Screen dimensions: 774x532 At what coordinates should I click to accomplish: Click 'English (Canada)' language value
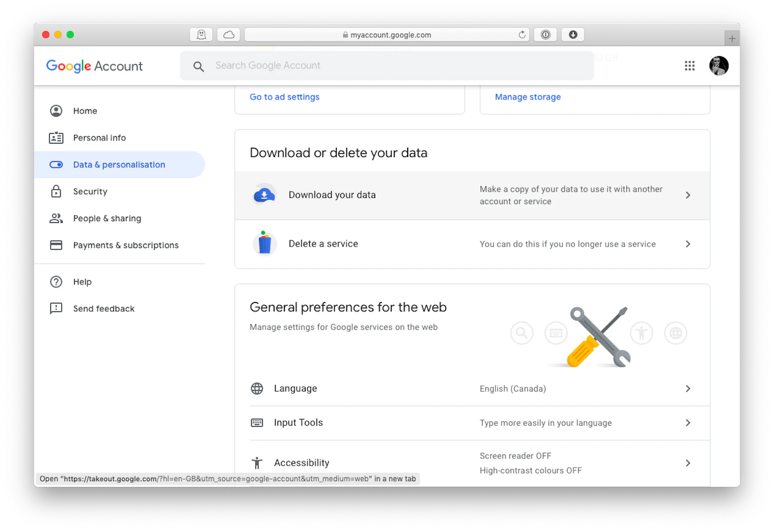[x=513, y=389]
